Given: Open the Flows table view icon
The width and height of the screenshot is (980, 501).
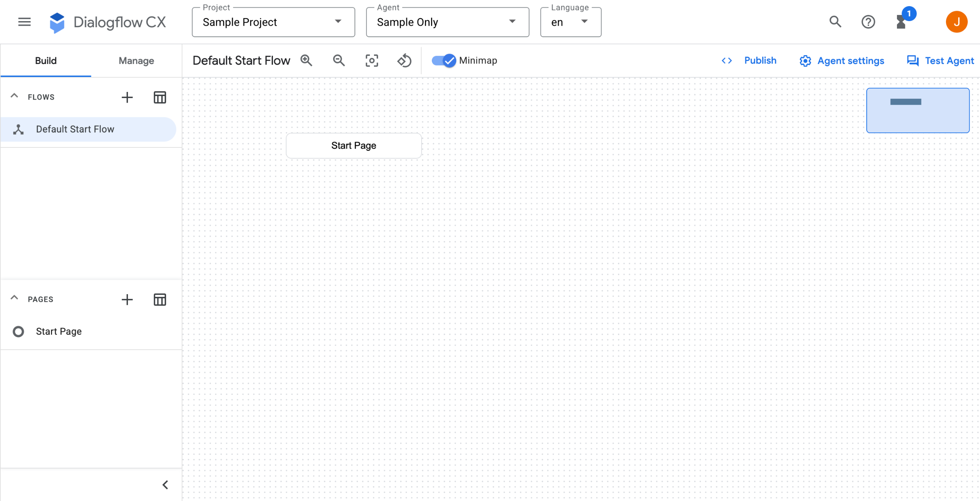Looking at the screenshot, I should click(x=160, y=97).
